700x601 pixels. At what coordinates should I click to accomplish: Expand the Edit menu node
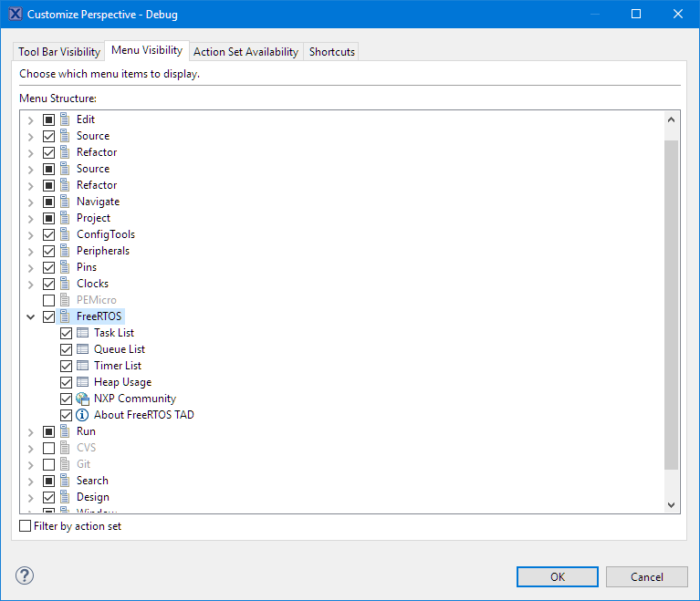30,120
